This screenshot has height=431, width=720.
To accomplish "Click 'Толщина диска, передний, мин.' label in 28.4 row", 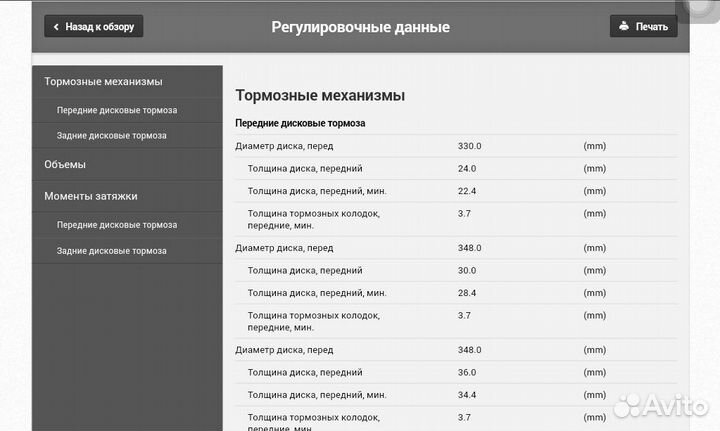I will point(317,293).
